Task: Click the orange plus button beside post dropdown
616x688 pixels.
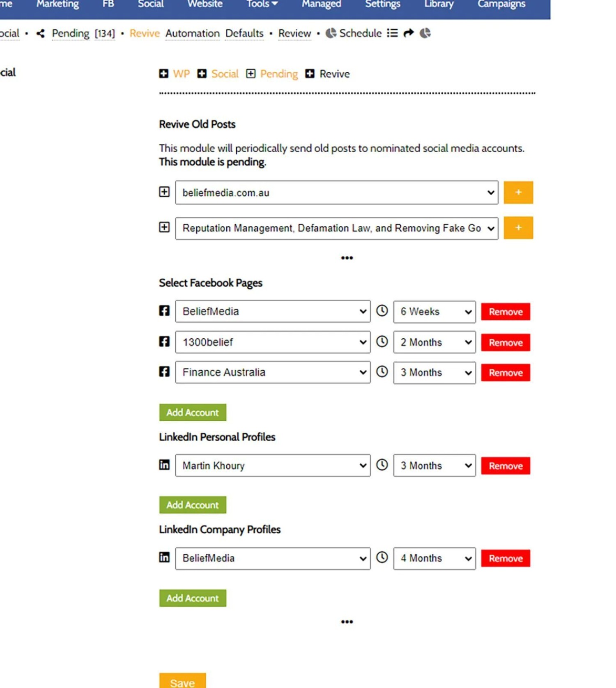Action: click(518, 228)
